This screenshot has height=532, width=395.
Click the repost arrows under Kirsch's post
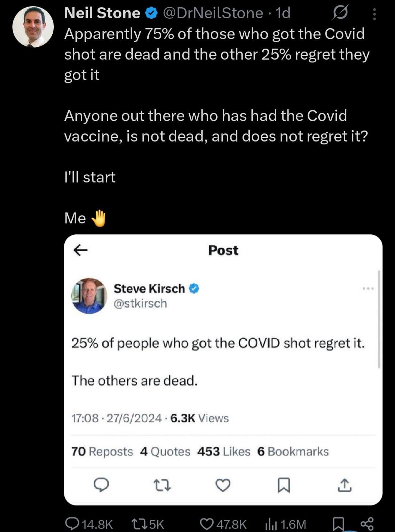pos(162,485)
